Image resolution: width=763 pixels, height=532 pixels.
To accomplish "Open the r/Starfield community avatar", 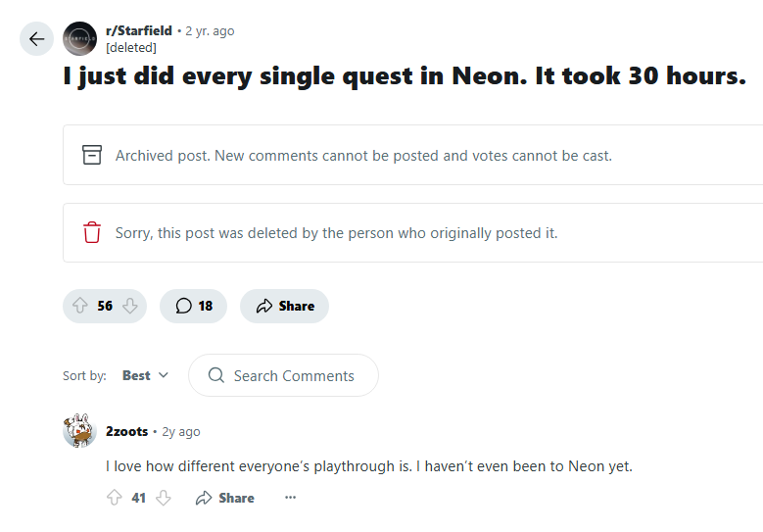I will [80, 39].
